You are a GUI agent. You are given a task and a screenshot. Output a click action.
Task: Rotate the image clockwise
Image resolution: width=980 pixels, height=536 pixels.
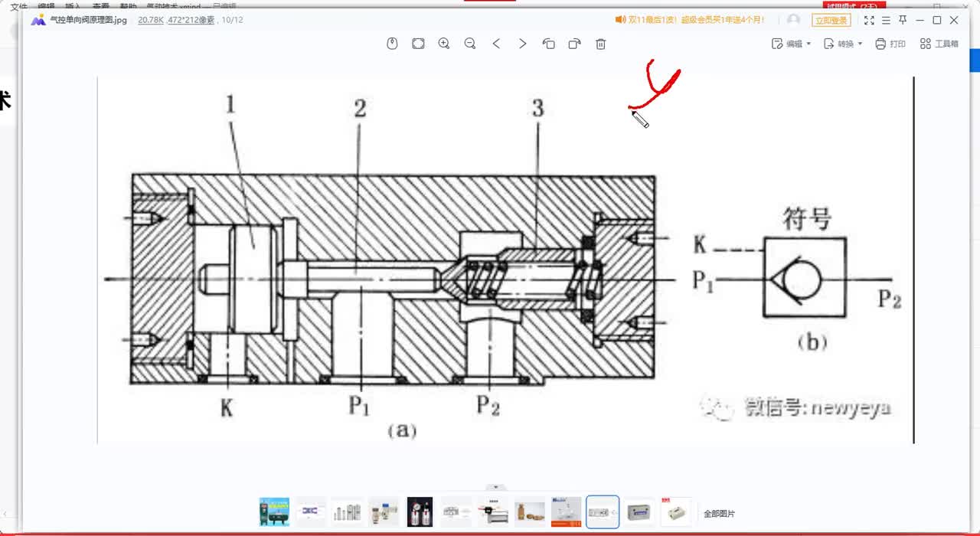pos(574,44)
